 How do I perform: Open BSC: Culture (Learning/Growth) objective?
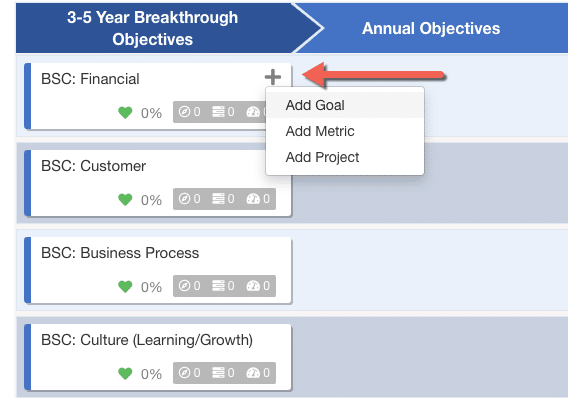pyautogui.click(x=147, y=340)
